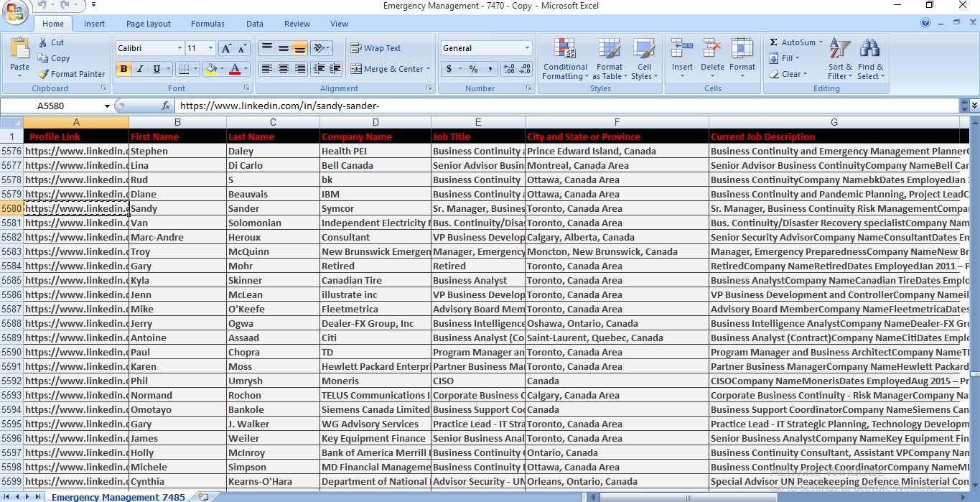
Task: Click the Copy icon
Action: tap(43, 58)
